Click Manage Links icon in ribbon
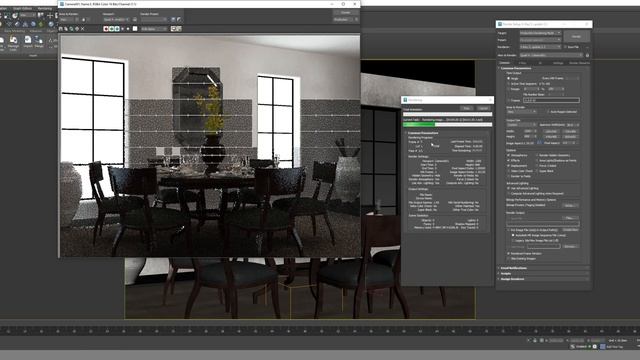 pyautogui.click(x=13, y=42)
